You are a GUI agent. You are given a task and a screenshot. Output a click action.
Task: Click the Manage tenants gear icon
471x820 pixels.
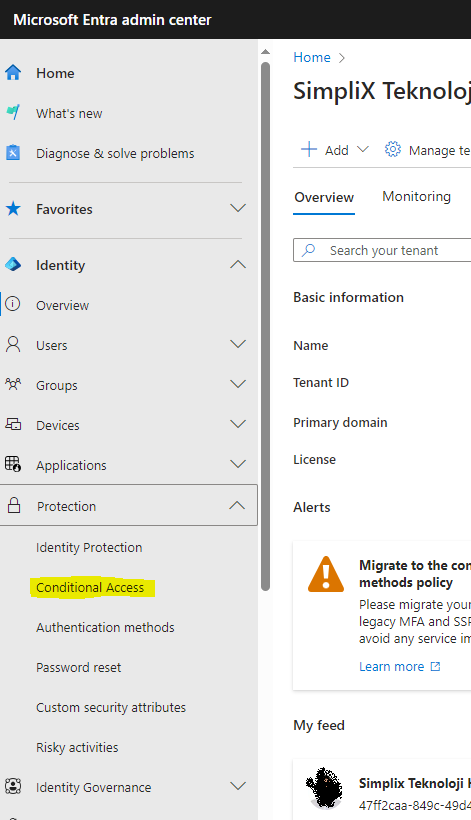(x=393, y=150)
